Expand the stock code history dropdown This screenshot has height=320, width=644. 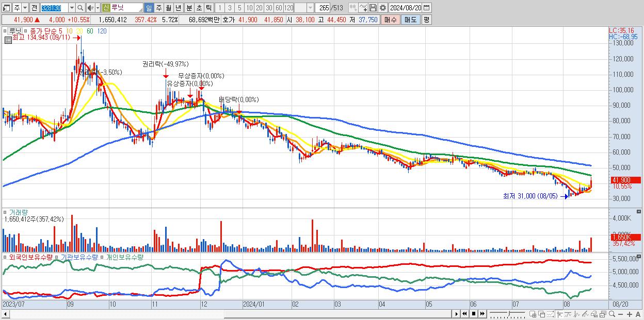point(72,8)
